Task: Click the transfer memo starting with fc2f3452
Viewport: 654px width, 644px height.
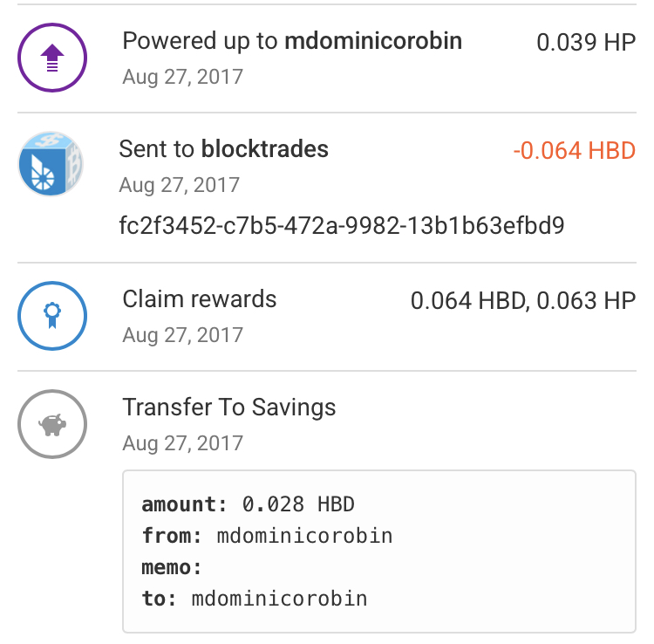Action: click(x=342, y=226)
